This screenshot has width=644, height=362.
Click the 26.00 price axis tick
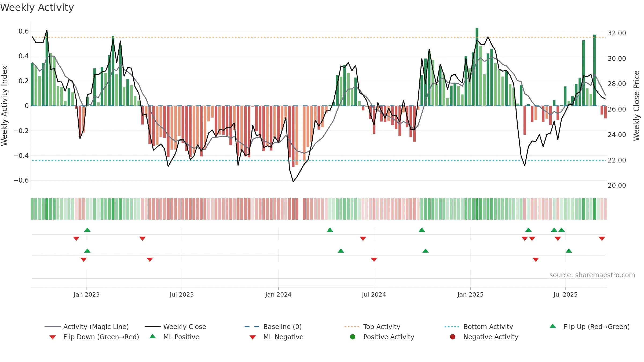pos(617,109)
